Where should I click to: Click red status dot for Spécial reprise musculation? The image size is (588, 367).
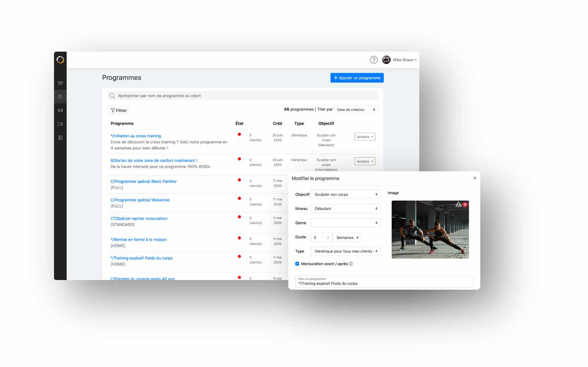pyautogui.click(x=239, y=217)
